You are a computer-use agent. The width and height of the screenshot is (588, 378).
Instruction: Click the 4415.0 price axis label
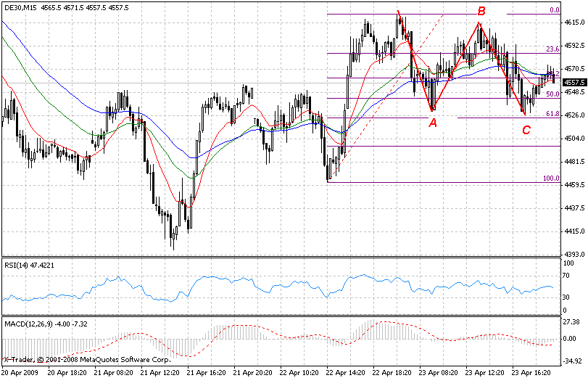[574, 231]
